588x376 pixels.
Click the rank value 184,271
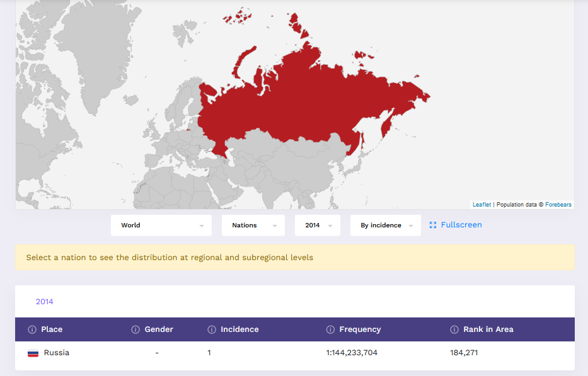coord(464,353)
